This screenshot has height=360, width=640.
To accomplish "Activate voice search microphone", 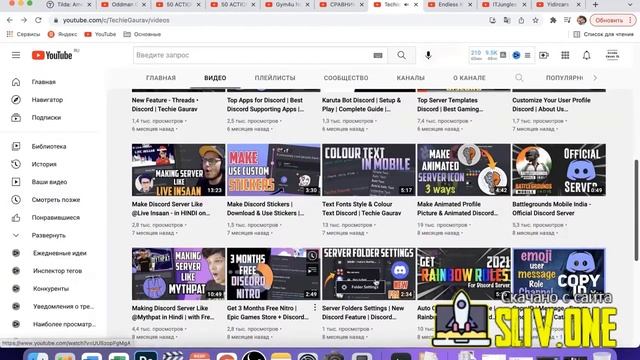I will click(428, 55).
